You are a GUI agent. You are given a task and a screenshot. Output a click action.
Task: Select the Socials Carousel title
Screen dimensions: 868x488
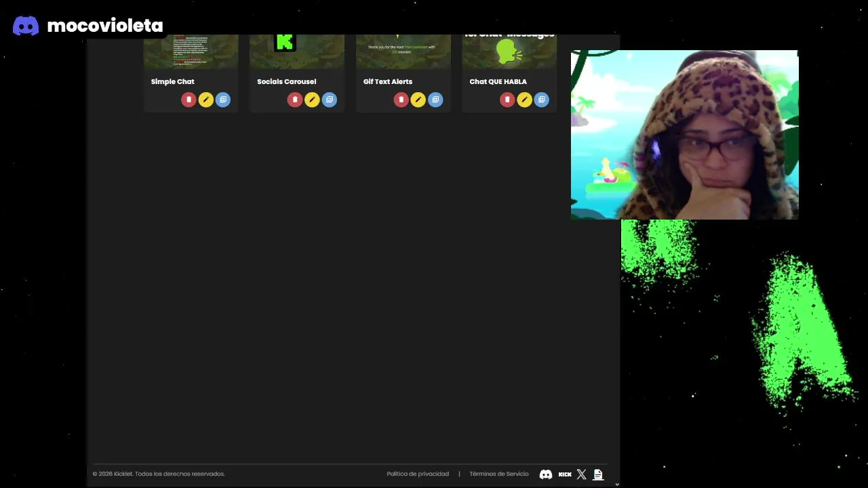[286, 81]
